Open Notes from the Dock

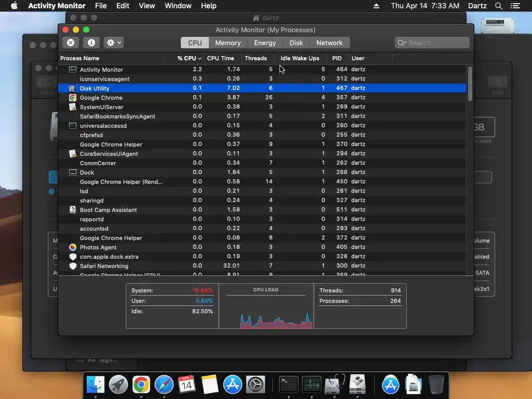pyautogui.click(x=210, y=384)
